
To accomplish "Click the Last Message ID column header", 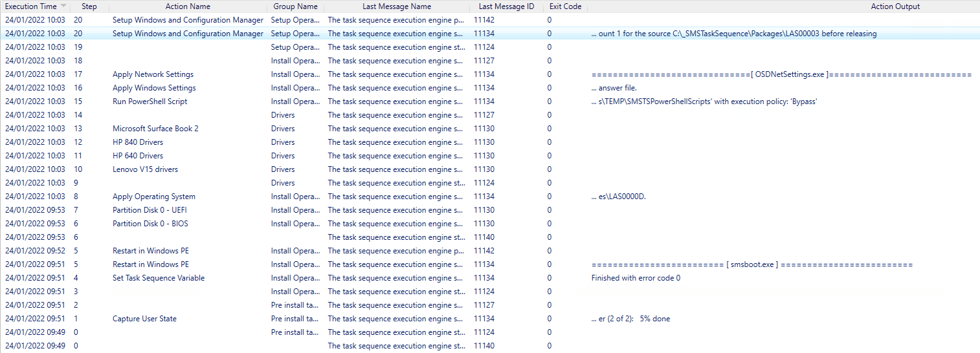I will 507,6.
